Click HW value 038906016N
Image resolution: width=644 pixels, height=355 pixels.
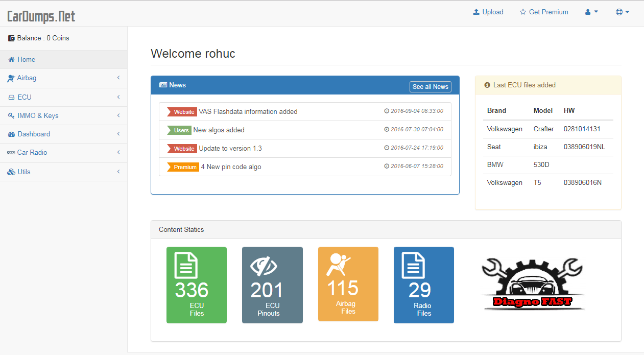tap(582, 182)
